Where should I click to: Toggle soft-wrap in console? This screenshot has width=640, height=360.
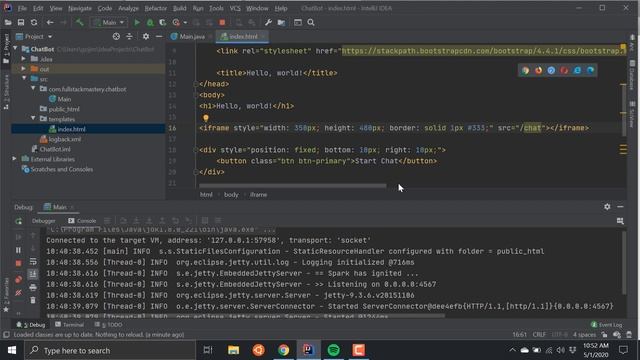[33, 261]
